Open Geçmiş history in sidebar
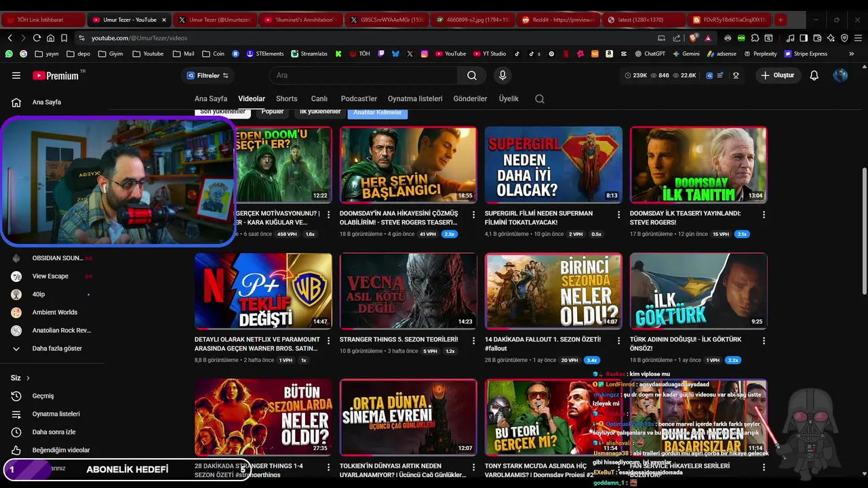868x488 pixels. (43, 396)
